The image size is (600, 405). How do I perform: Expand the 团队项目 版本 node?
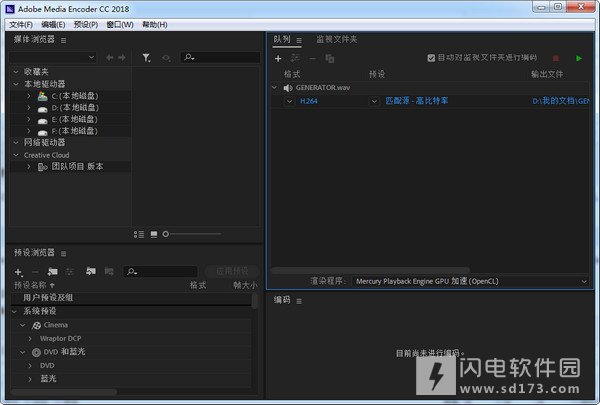[x=29, y=167]
